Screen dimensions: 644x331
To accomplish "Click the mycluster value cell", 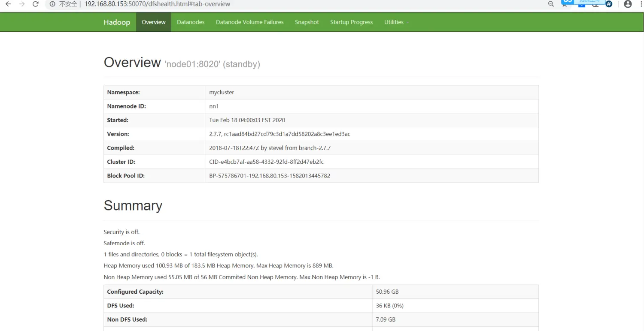I will [x=372, y=92].
